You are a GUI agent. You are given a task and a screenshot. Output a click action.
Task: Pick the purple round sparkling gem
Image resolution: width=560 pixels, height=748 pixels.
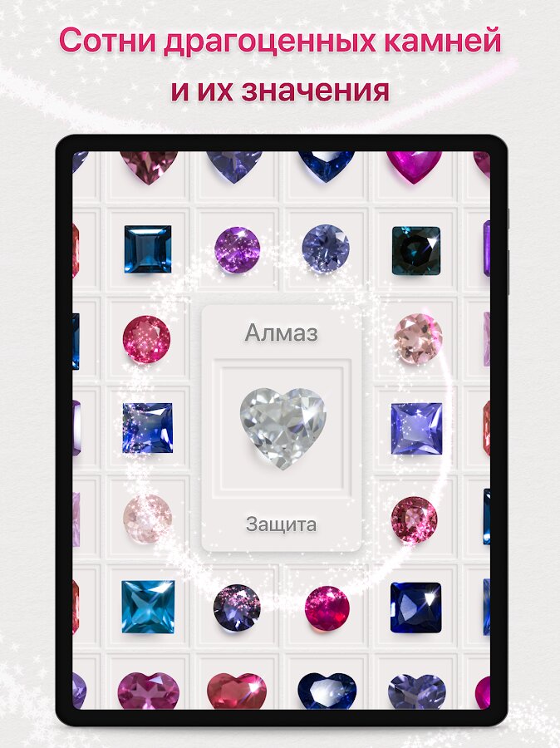click(x=237, y=249)
